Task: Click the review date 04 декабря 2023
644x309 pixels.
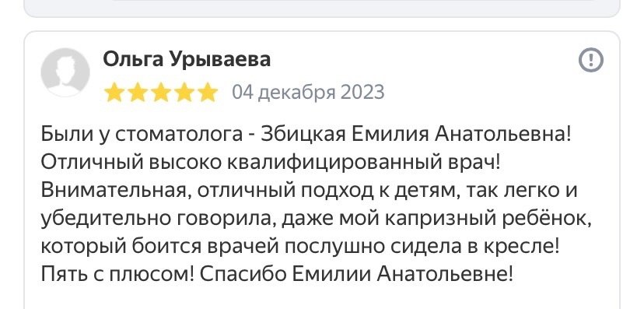Action: click(309, 92)
